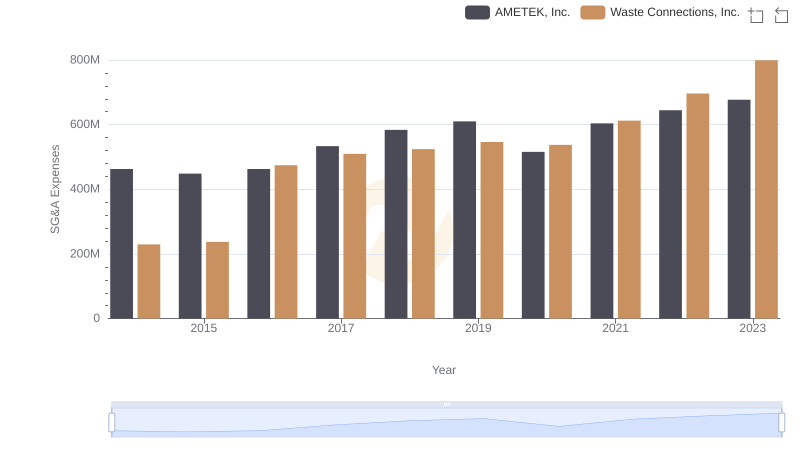Click the AMETEK 2021 bar
The height and width of the screenshot is (461, 800).
pos(602,221)
